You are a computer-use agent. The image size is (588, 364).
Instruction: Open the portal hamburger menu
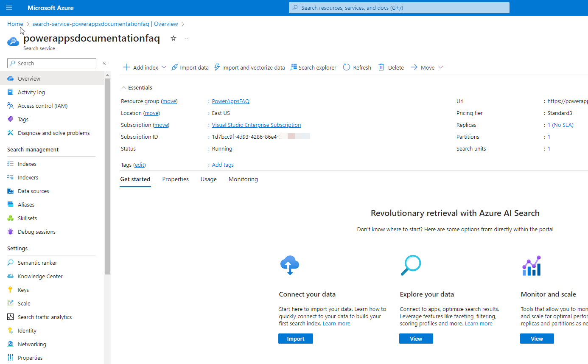(x=8, y=7)
